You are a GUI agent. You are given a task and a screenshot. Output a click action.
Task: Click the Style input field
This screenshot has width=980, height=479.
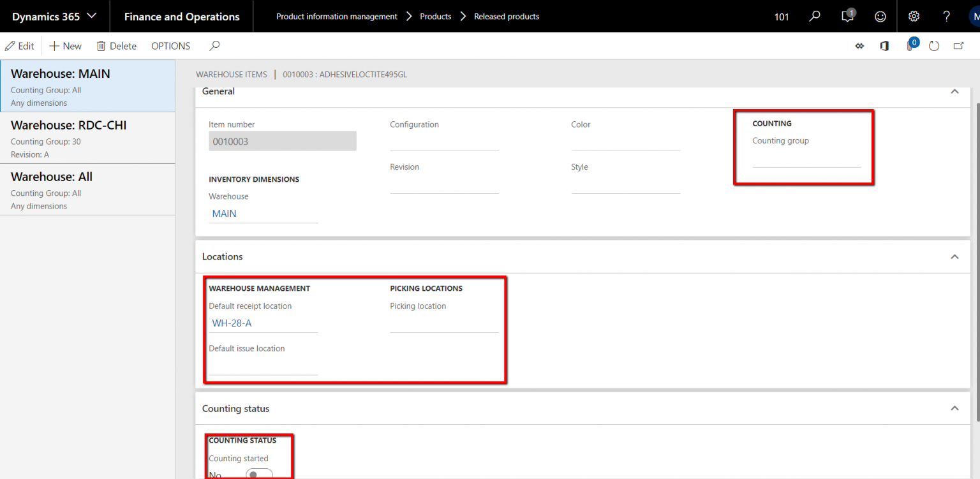(x=625, y=184)
